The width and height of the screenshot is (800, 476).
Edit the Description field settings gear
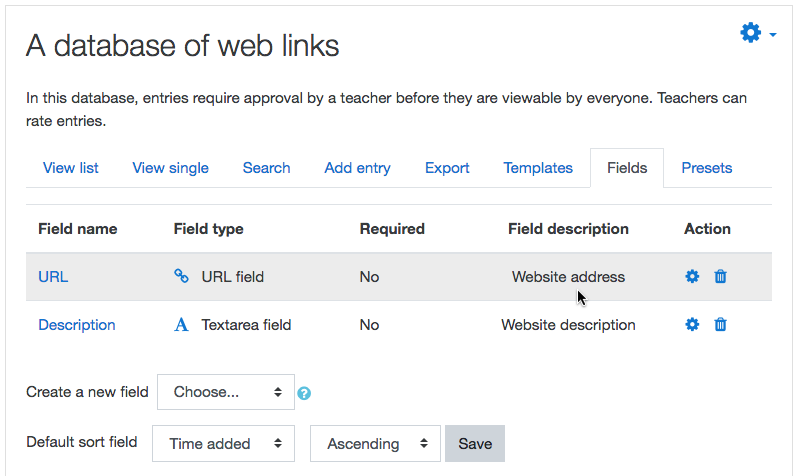coord(692,324)
